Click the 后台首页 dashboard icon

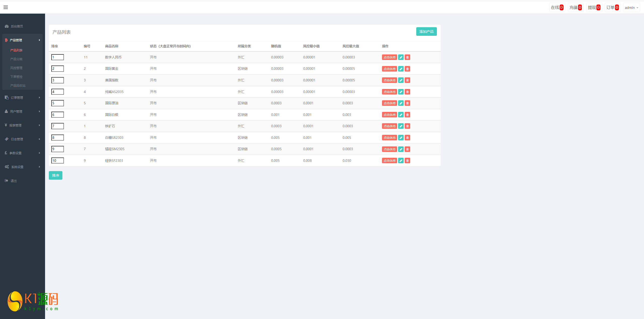point(7,26)
